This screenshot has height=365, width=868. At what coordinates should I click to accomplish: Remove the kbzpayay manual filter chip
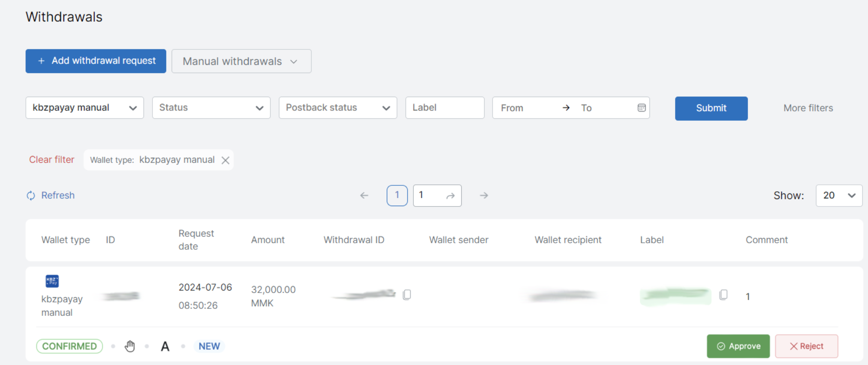point(225,160)
